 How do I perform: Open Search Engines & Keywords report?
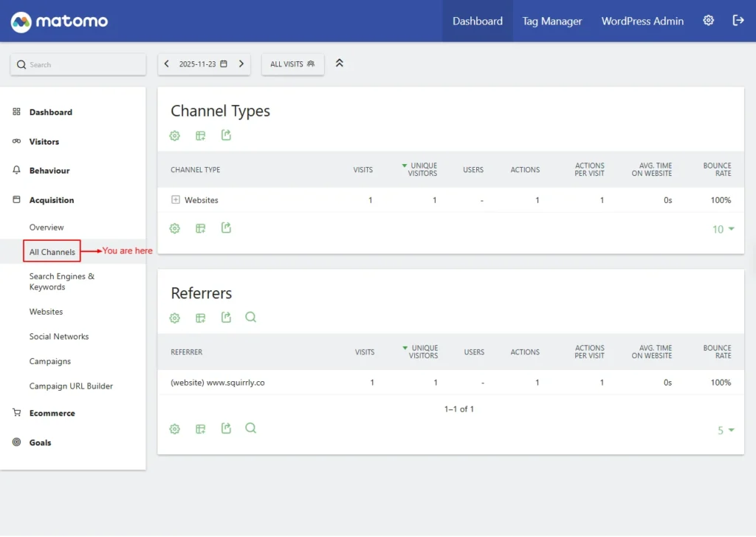coord(62,281)
